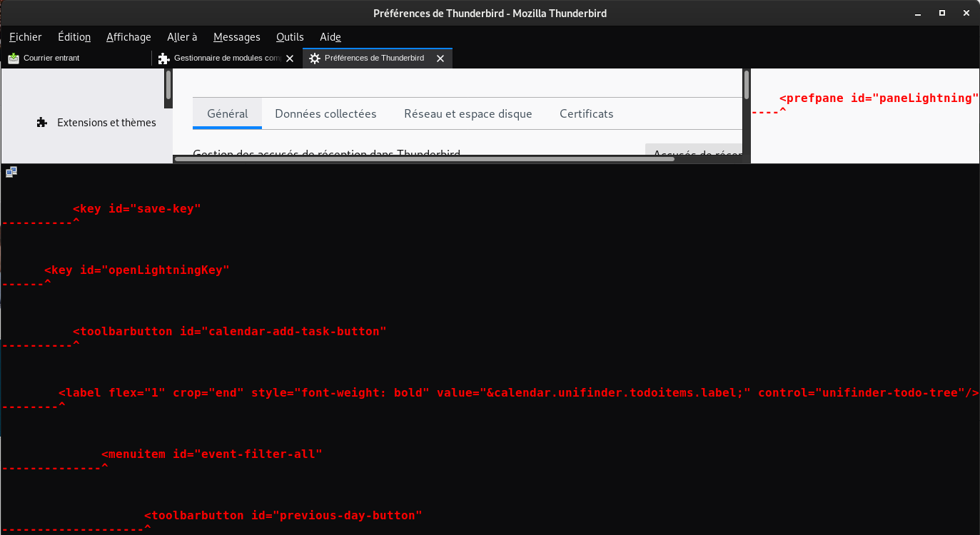Screen dimensions: 980x535
Task: Click the toolbarbutton "calendar-add-task-button" text line
Action: coord(230,332)
